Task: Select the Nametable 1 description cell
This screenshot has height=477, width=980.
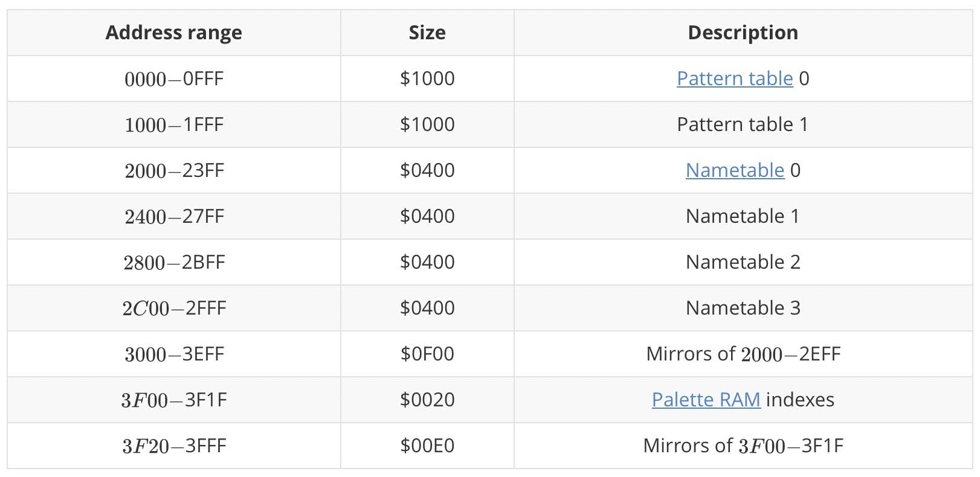Action: point(743,216)
